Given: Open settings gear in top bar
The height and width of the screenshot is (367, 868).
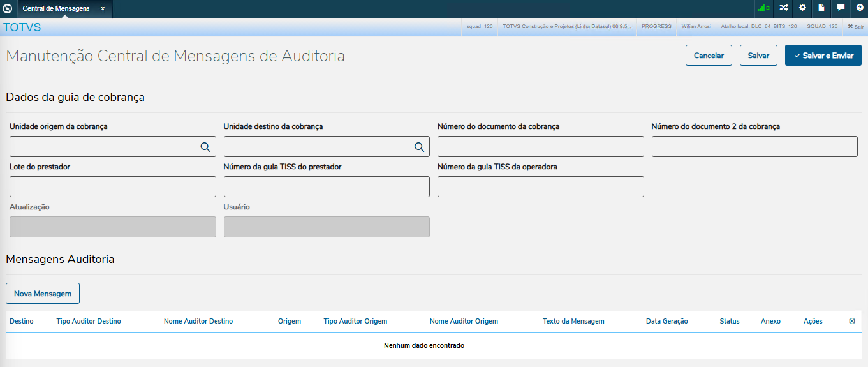Looking at the screenshot, I should (803, 8).
